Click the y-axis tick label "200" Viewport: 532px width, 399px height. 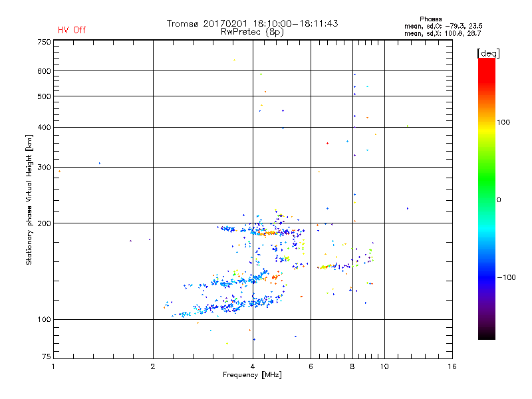(44, 223)
